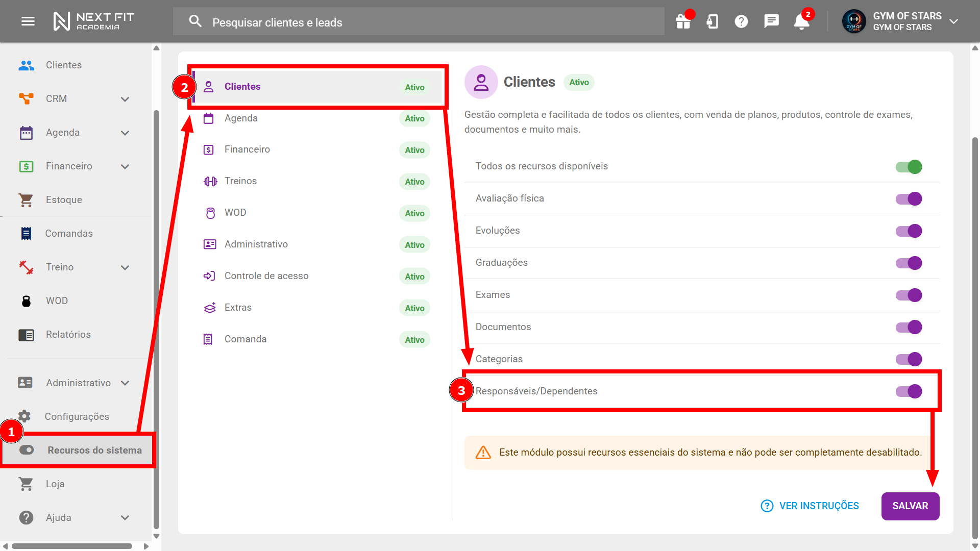The width and height of the screenshot is (980, 551).
Task: Select the Treinos module in the list
Action: [240, 181]
